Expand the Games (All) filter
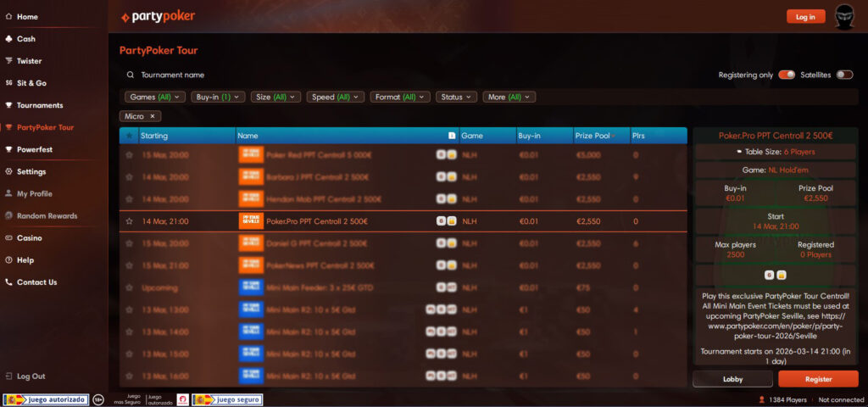The width and height of the screenshot is (868, 407). point(155,97)
